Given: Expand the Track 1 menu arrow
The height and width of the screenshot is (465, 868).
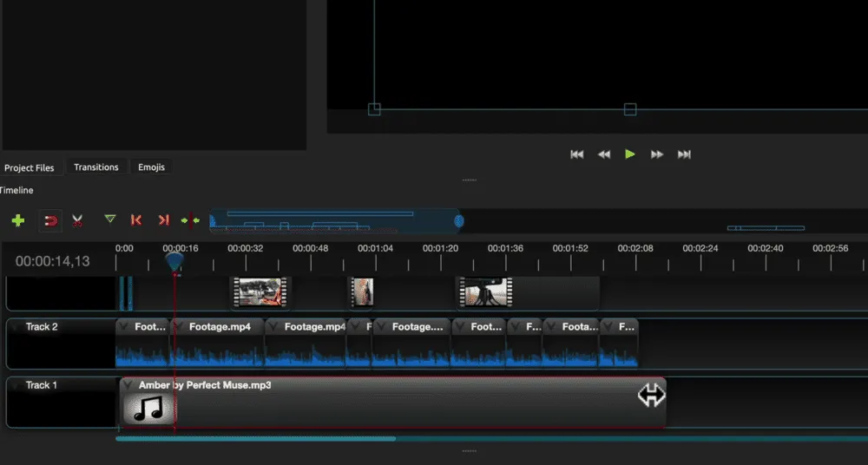Looking at the screenshot, I should point(16,385).
